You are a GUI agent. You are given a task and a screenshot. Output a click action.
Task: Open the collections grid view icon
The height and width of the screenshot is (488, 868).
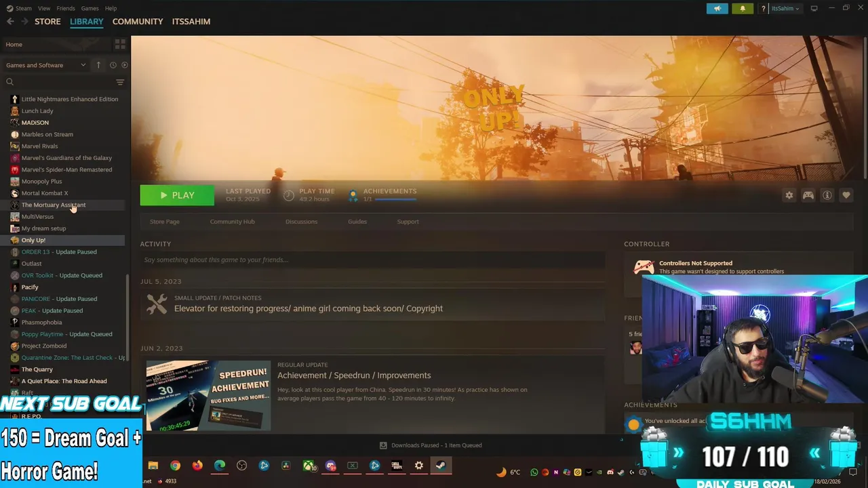coord(120,44)
